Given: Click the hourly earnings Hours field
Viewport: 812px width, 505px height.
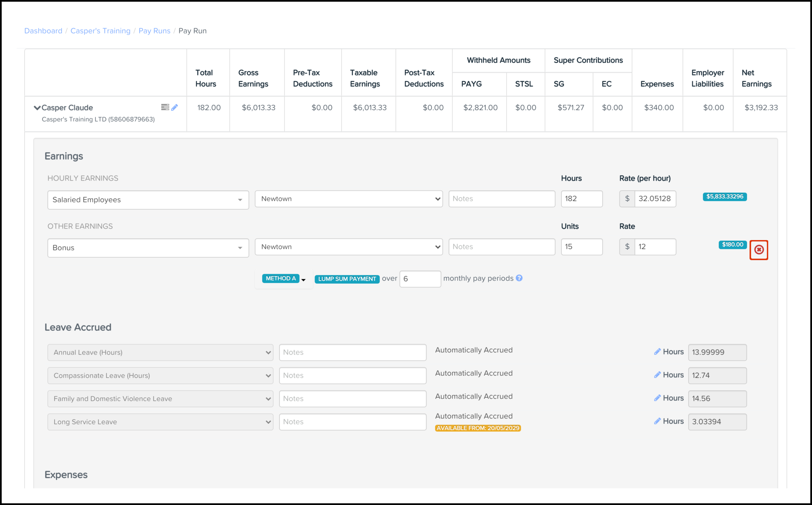Looking at the screenshot, I should [x=581, y=199].
